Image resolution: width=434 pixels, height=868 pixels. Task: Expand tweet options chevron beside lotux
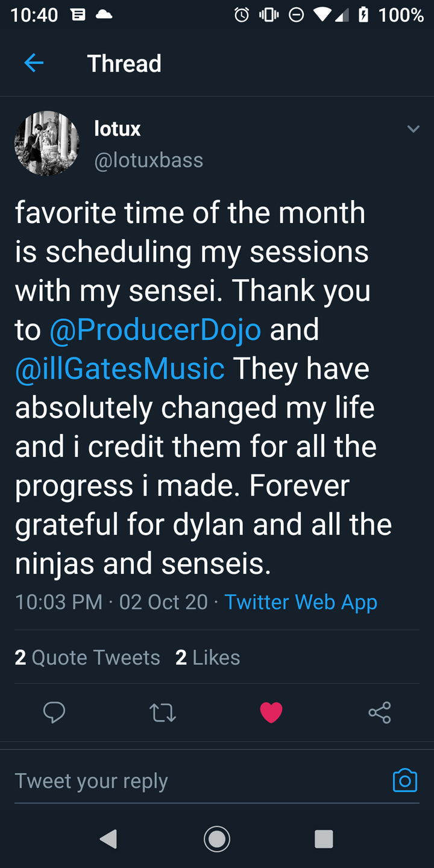click(x=413, y=129)
